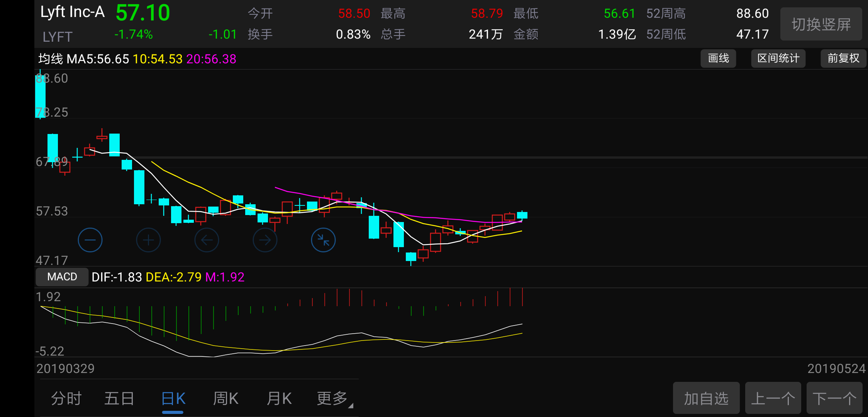Tap the zoom out minus circle icon

(90, 240)
